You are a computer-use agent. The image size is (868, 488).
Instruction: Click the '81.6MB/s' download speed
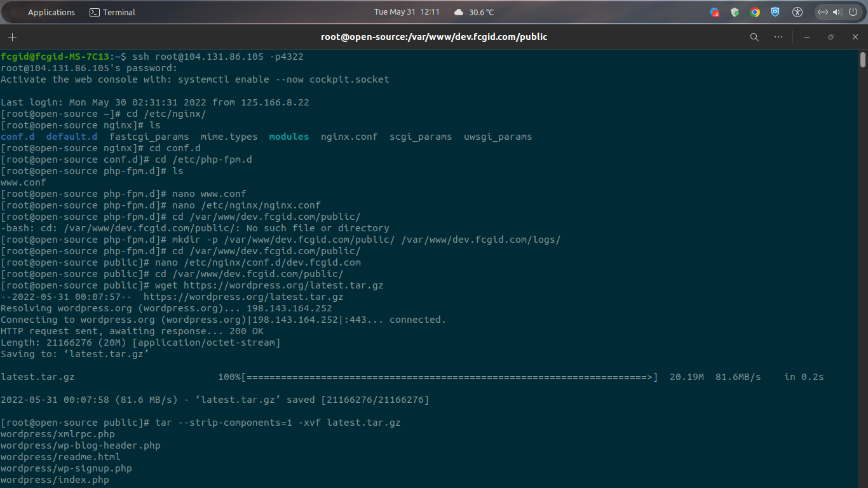coord(738,377)
